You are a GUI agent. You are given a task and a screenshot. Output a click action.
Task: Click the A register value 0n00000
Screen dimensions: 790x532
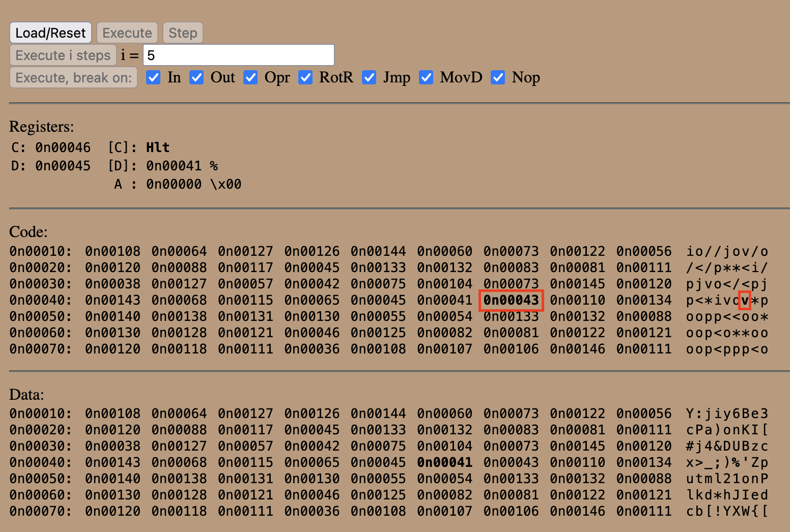(x=174, y=184)
